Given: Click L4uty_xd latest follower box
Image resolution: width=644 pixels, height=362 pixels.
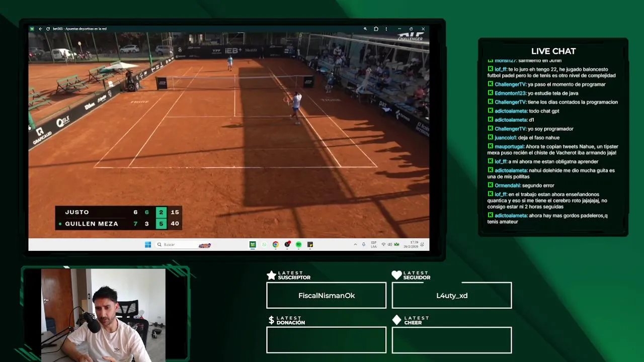Looking at the screenshot, I should [x=452, y=295].
